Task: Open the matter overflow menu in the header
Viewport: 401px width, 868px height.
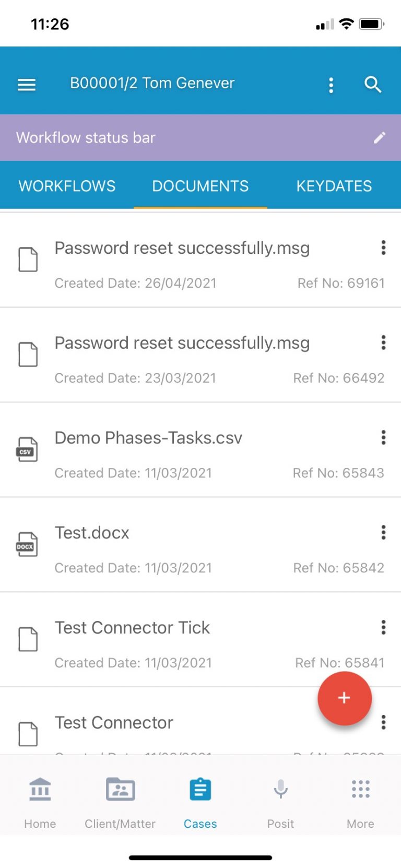Action: [x=331, y=84]
